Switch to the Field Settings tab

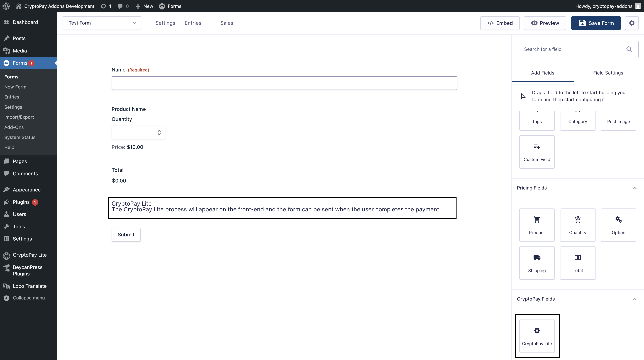608,73
